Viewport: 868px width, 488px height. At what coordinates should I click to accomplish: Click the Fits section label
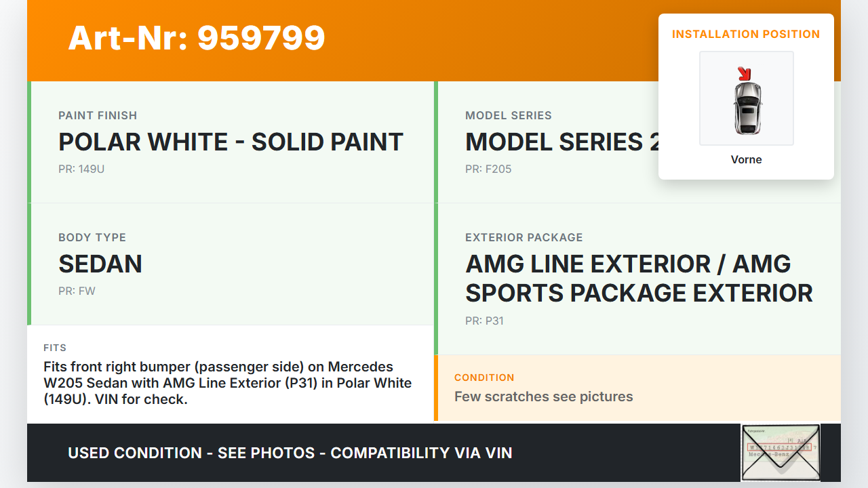[55, 348]
